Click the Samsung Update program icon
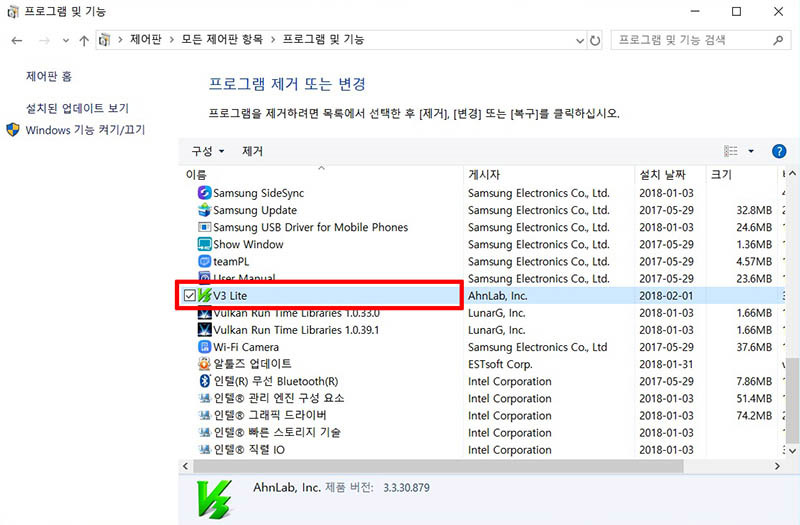This screenshot has height=525, width=800. coord(204,210)
